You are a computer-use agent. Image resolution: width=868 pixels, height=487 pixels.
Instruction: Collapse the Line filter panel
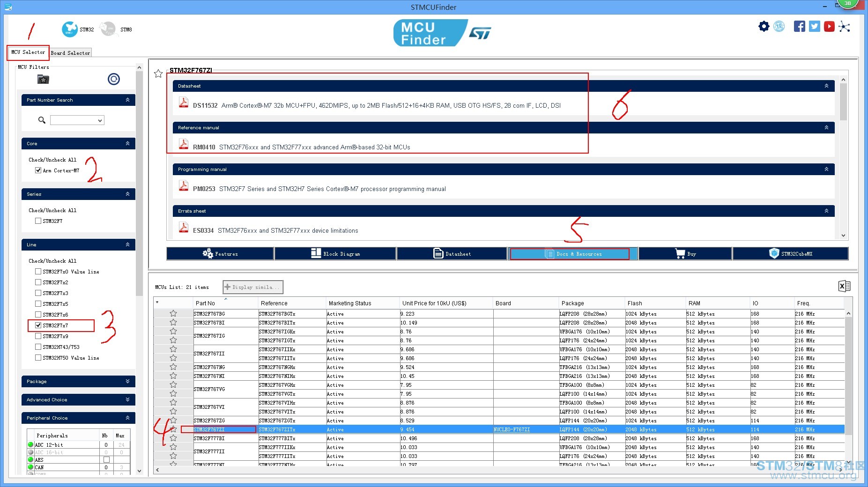[x=127, y=244]
